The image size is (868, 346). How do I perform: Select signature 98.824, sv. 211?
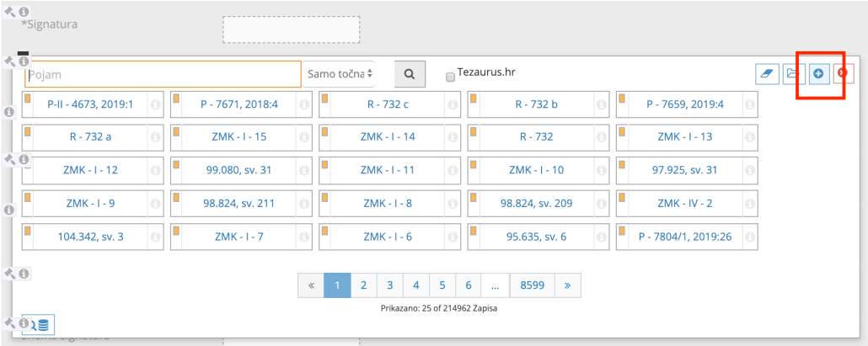[239, 204]
